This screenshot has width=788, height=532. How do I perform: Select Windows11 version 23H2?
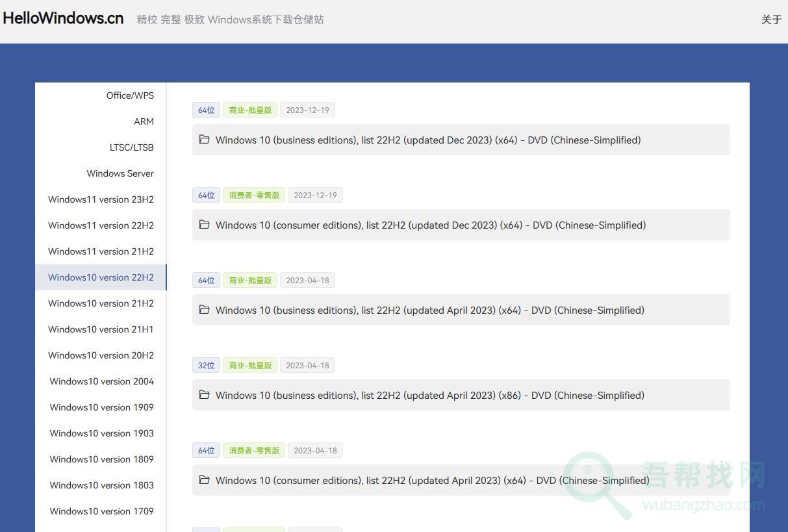[x=101, y=199]
